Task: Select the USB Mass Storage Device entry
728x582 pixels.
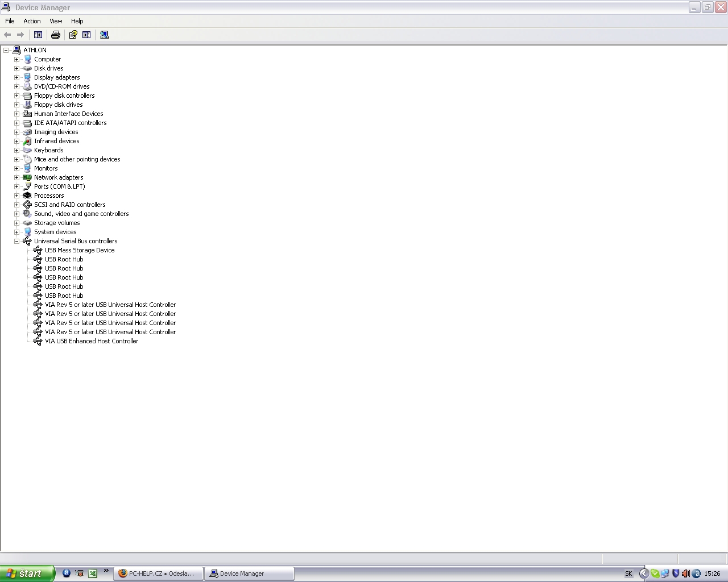Action: [x=80, y=250]
